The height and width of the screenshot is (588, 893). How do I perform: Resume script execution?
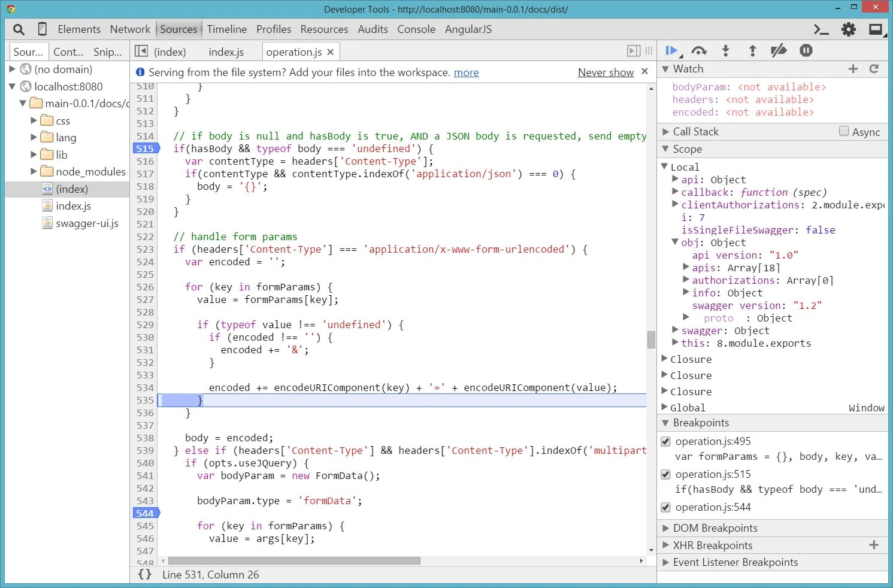point(671,51)
